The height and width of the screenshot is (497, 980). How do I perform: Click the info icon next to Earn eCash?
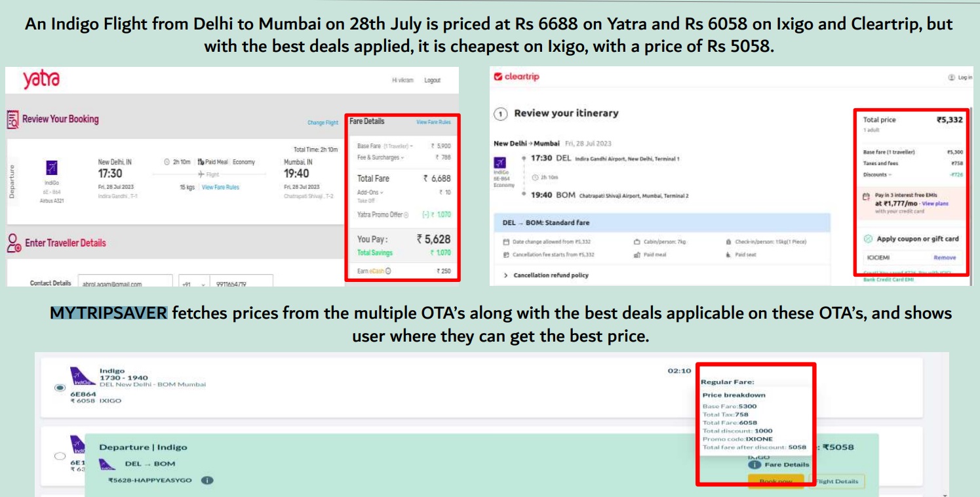(389, 271)
